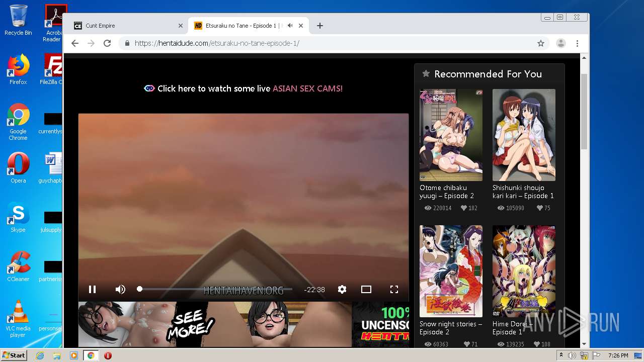Click the Chrome taskbar button
Viewport: 644px width, 362px height.
(x=91, y=355)
